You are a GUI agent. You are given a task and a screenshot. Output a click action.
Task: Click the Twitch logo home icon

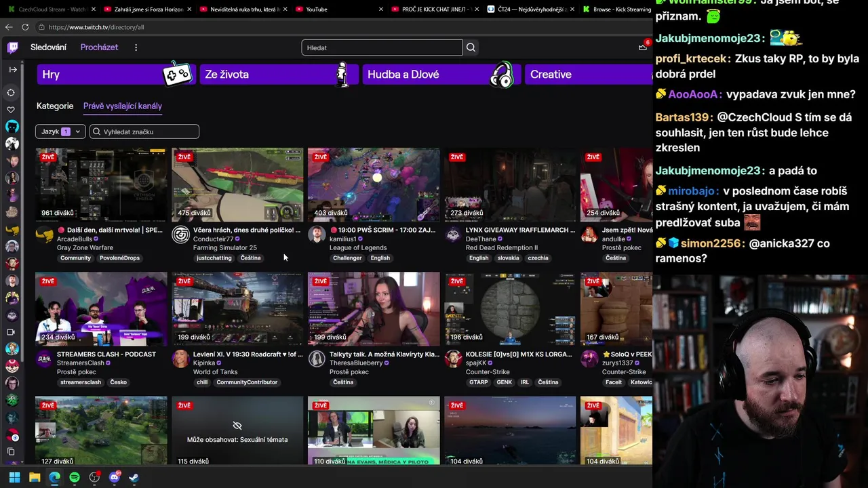pos(12,47)
